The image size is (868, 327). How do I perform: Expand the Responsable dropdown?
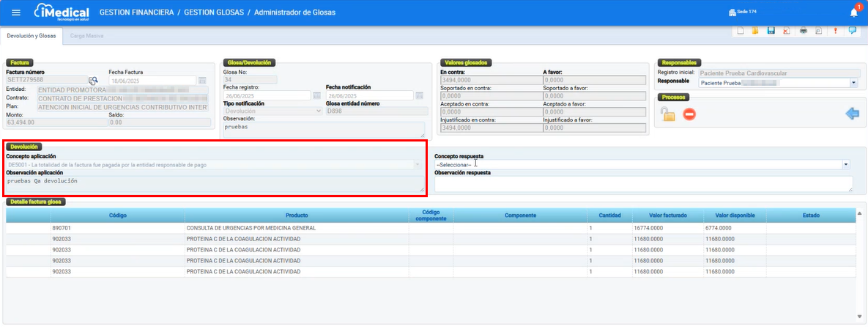click(853, 83)
